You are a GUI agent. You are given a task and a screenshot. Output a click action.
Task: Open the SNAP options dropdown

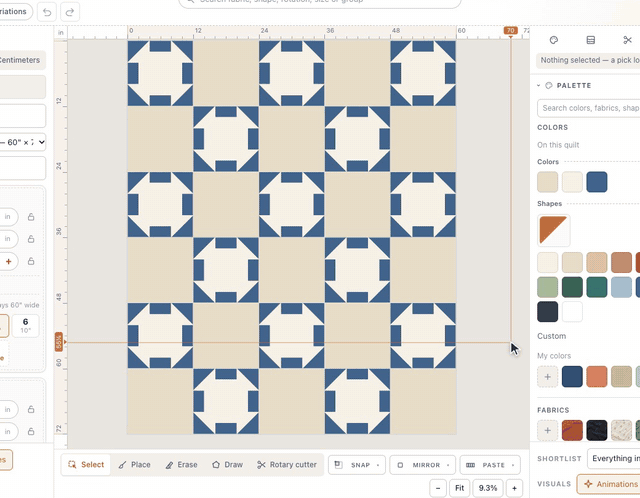357,465
